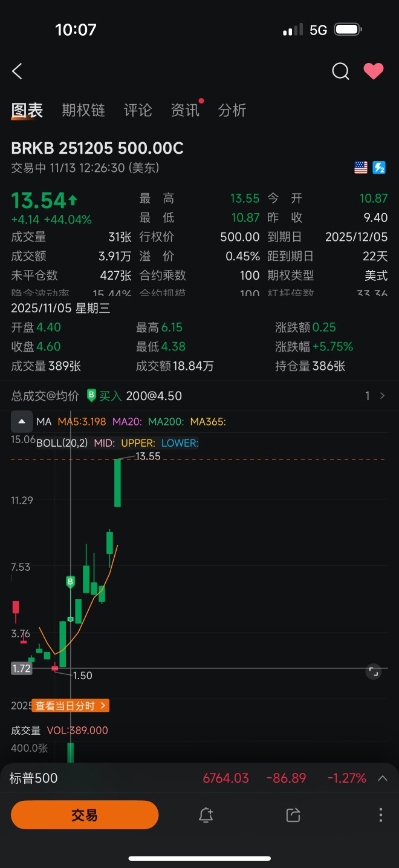This screenshot has height=868, width=399.
Task: Tap the 2025/11/05 星期三 date label
Action: coord(60,309)
